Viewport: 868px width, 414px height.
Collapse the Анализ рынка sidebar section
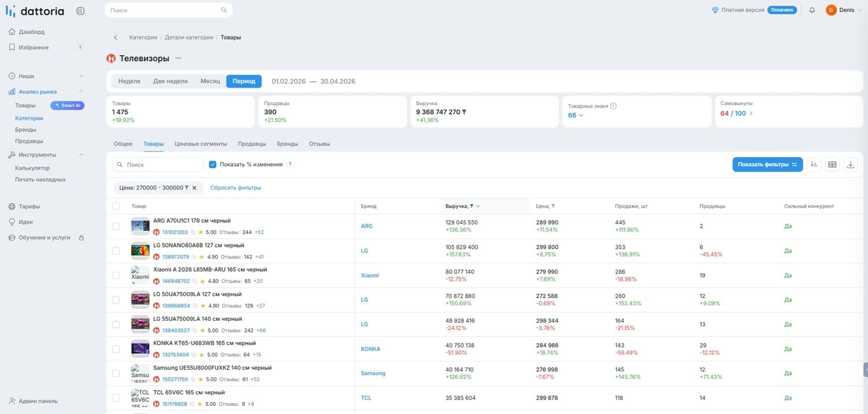(x=81, y=92)
